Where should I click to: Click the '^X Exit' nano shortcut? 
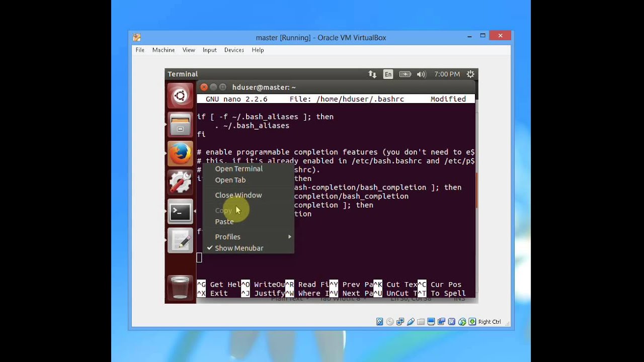click(x=212, y=293)
